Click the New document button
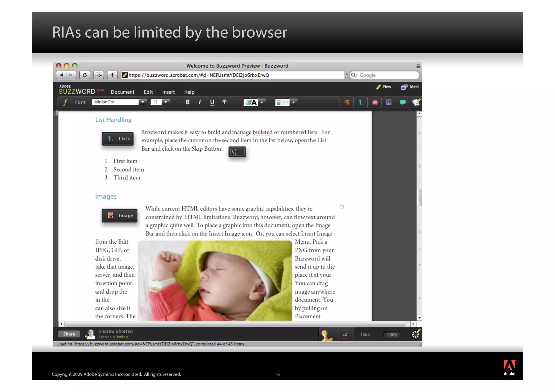Screen dimensions: 555x392 [384, 87]
